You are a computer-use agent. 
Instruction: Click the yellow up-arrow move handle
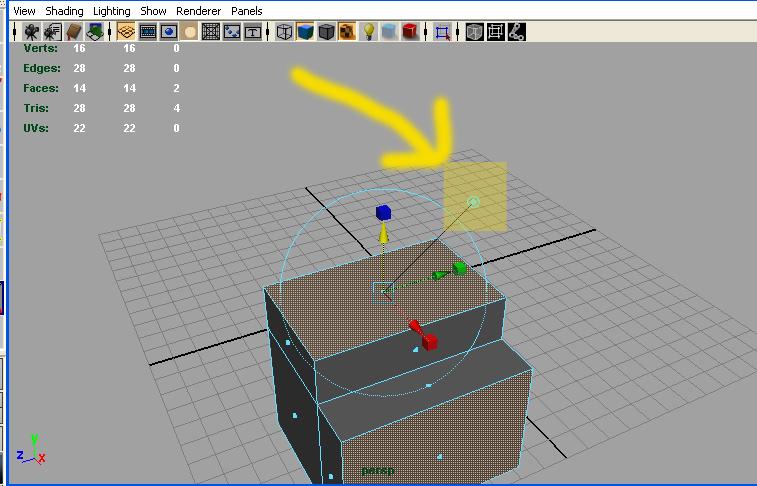click(383, 233)
